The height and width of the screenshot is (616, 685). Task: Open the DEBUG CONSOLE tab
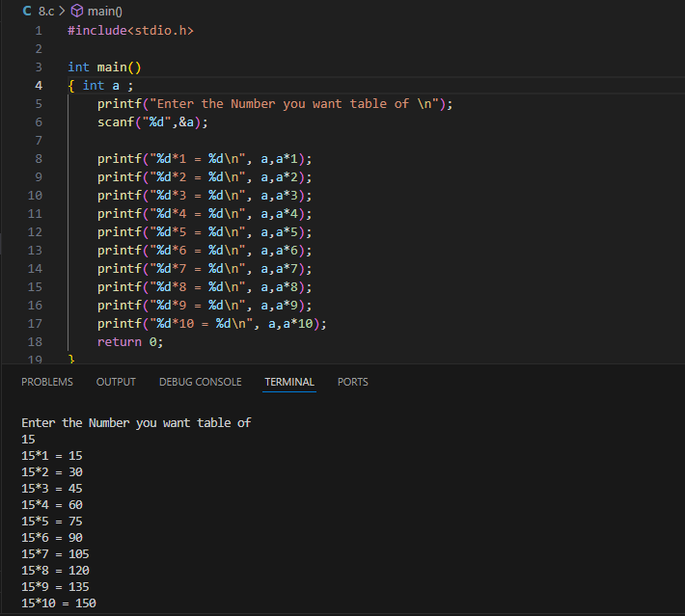tap(201, 382)
